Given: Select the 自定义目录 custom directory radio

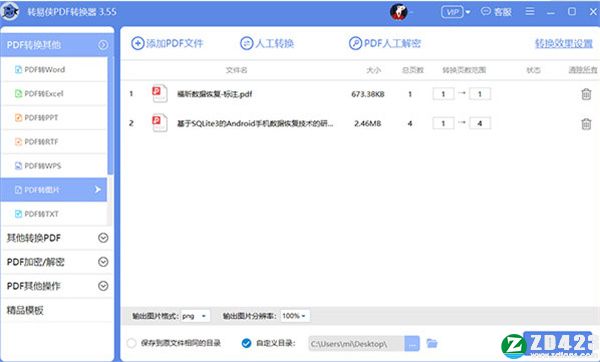Looking at the screenshot, I should pos(246,343).
